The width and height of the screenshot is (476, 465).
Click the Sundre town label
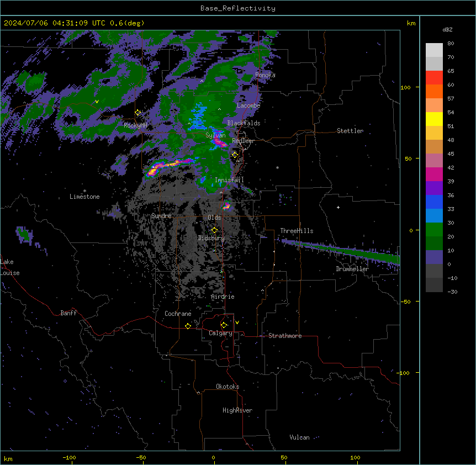(x=161, y=216)
